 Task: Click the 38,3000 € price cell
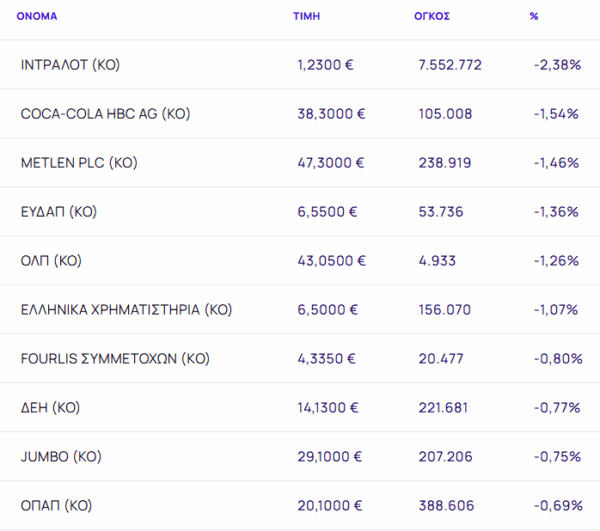pyautogui.click(x=331, y=114)
